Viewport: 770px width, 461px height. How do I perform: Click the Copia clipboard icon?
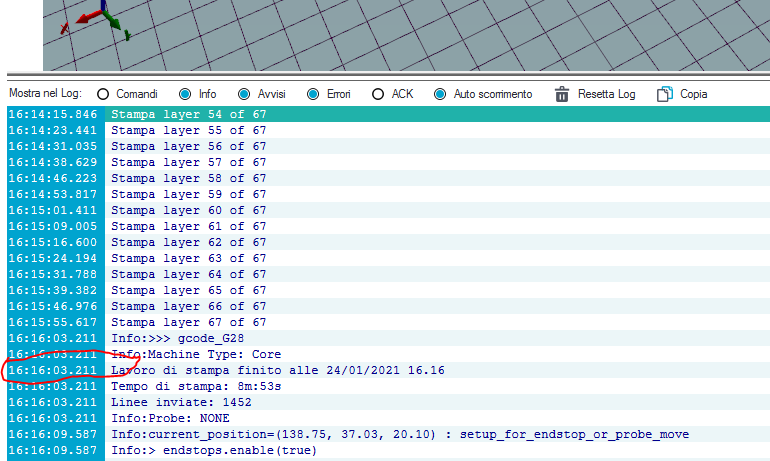pos(665,94)
